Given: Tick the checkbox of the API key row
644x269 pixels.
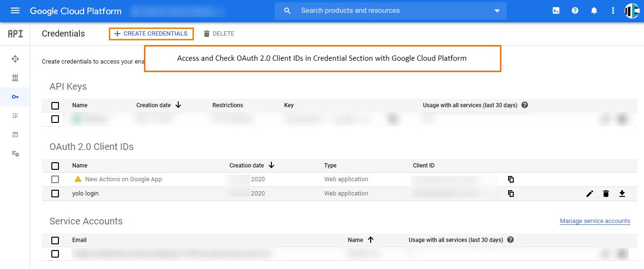Looking at the screenshot, I should click(55, 119).
